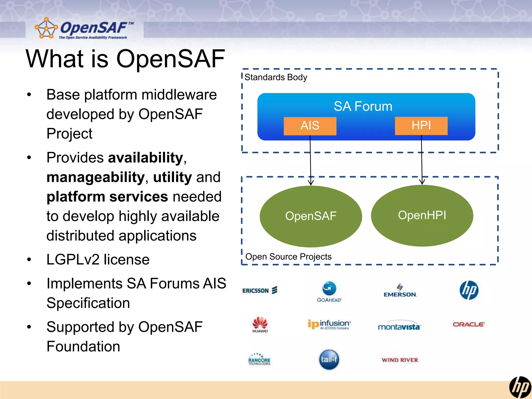Click the Rancore Technologies logo

pos(259,359)
